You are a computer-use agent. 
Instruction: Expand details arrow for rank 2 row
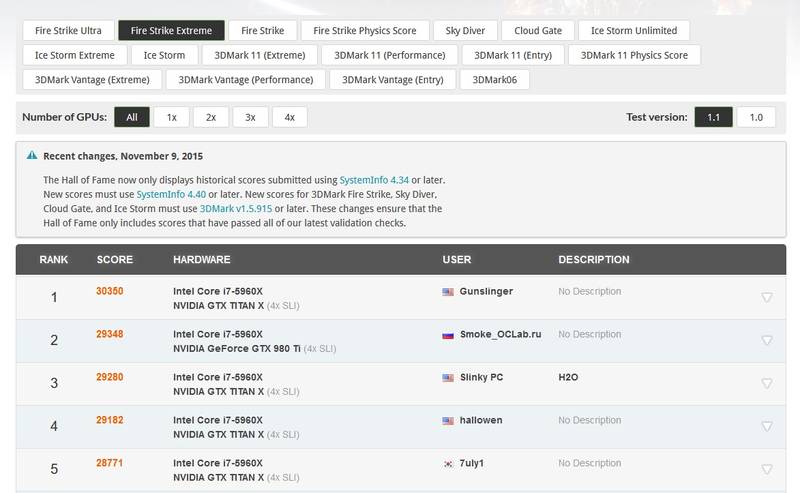coord(766,340)
